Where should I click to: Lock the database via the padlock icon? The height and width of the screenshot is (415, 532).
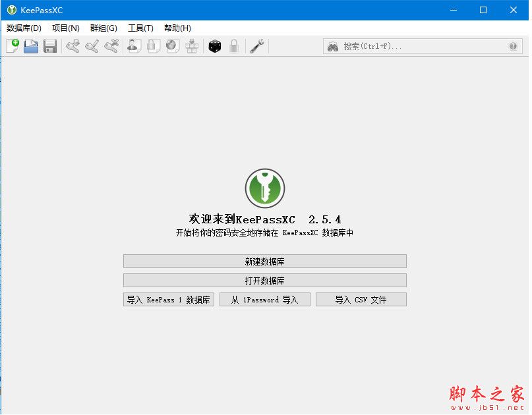tap(234, 46)
